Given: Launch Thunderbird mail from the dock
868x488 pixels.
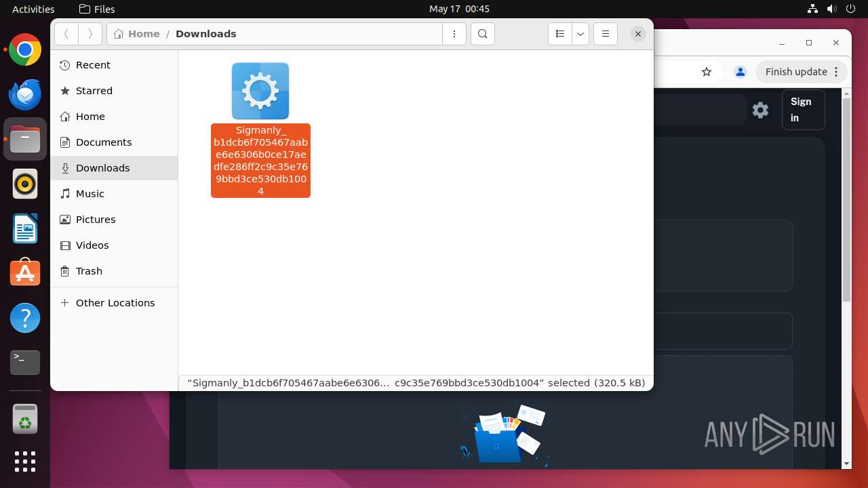Looking at the screenshot, I should coord(25,95).
